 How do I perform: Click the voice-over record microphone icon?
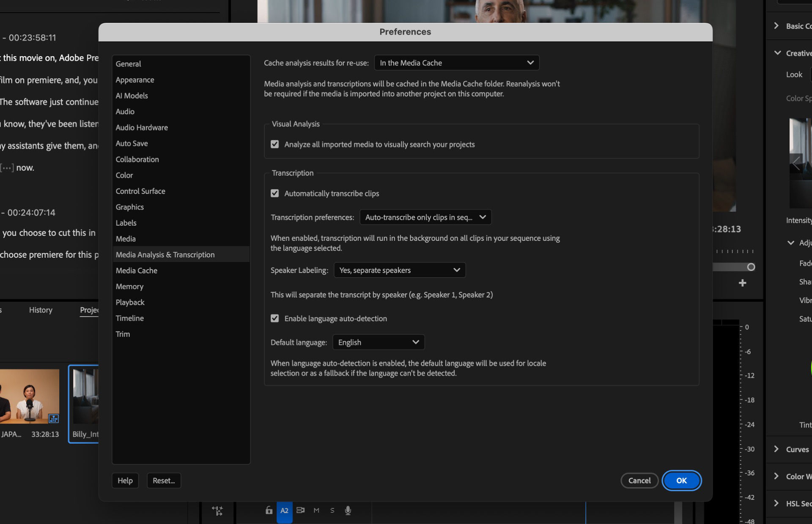tap(348, 510)
